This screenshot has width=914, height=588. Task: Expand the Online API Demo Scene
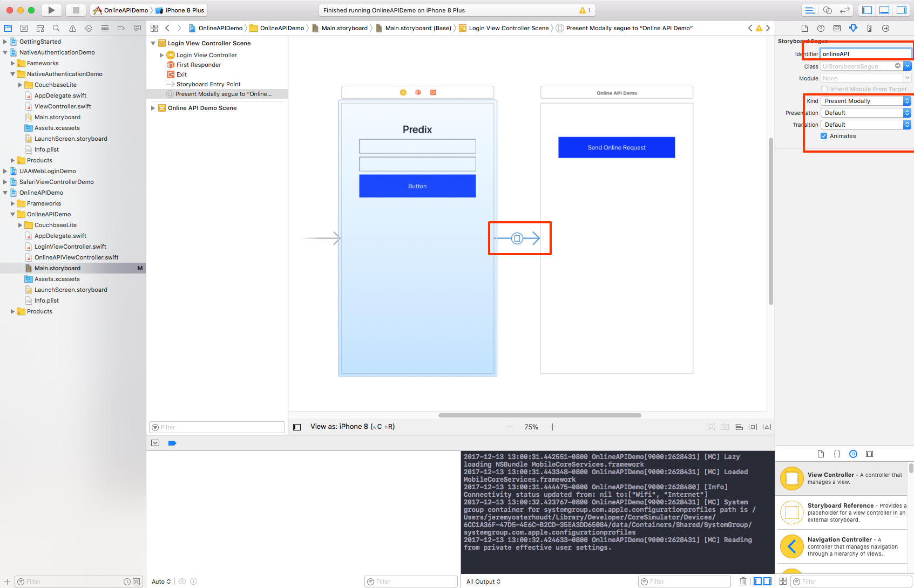tap(153, 108)
